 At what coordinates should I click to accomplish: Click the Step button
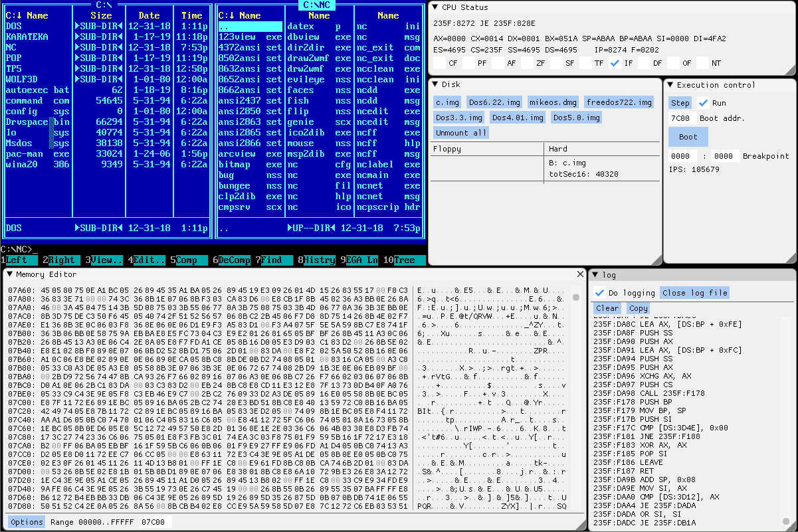(680, 103)
